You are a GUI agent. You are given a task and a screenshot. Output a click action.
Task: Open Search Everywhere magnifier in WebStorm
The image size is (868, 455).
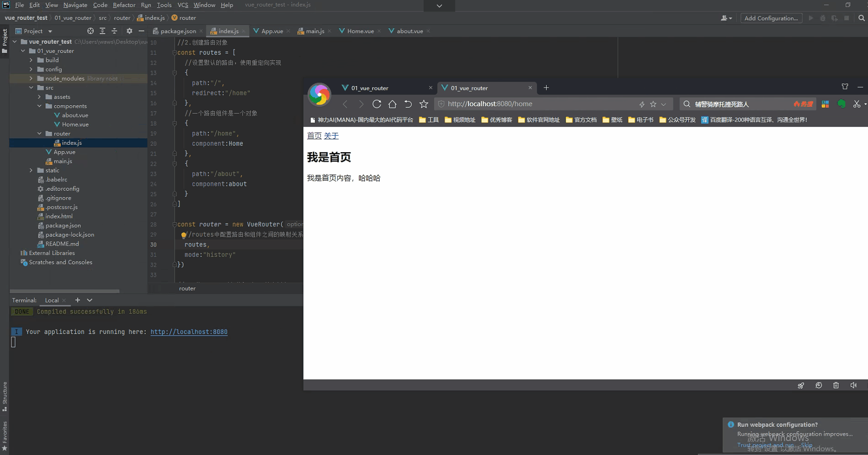(862, 18)
